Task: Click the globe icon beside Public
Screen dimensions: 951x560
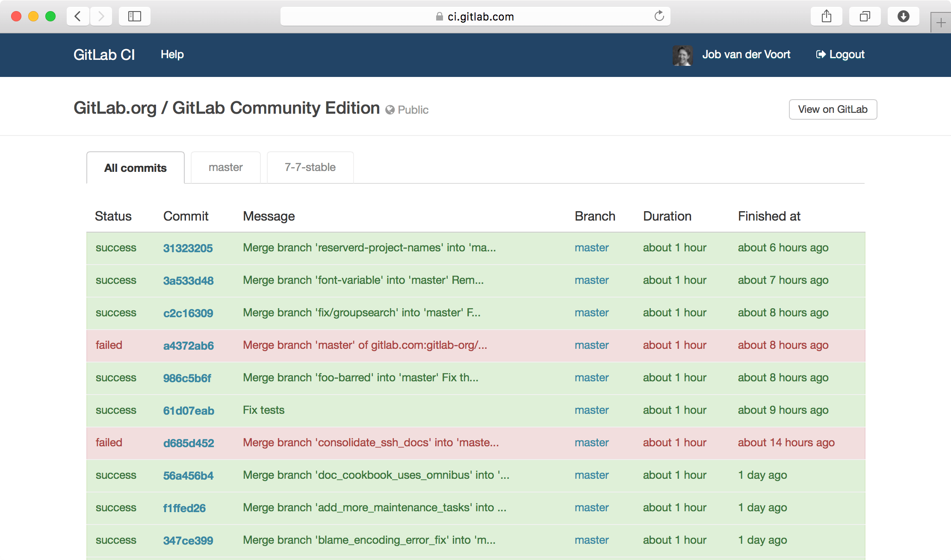Action: coord(390,110)
